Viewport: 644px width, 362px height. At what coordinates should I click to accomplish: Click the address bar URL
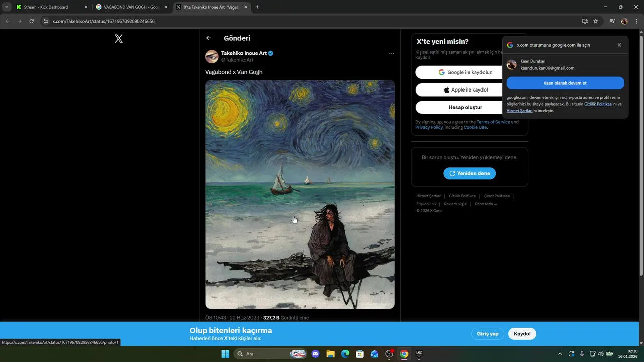[104, 21]
